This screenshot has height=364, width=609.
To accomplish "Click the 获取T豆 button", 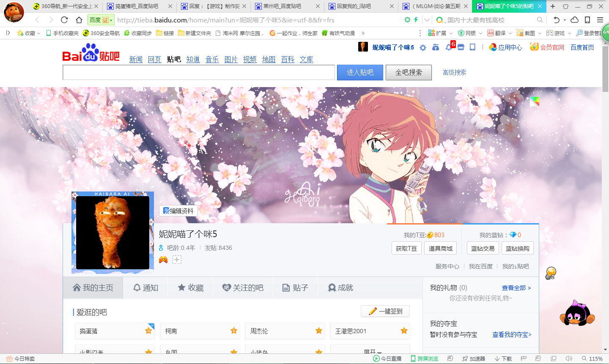I will click(x=406, y=248).
